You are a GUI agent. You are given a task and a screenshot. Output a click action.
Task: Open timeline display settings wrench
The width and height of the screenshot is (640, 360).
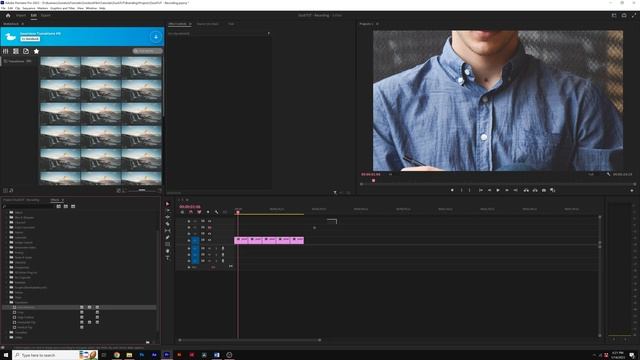(216, 212)
